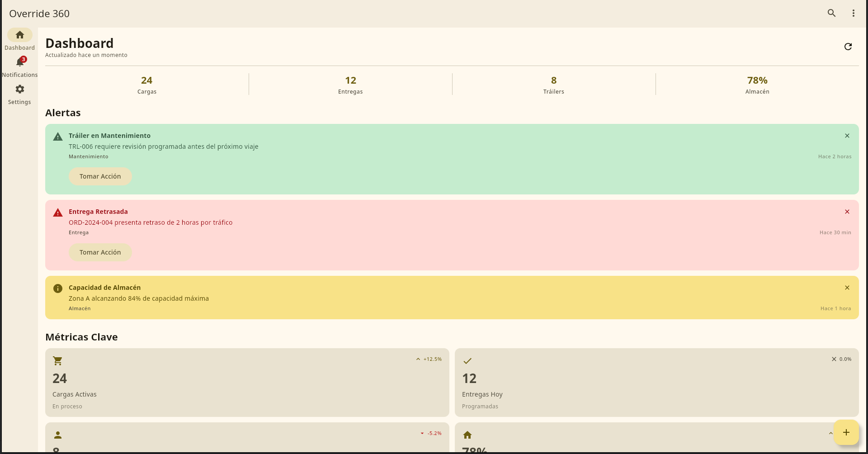The image size is (868, 454).
Task: Close the Capacidad de Almacén alert
Action: [x=847, y=288]
